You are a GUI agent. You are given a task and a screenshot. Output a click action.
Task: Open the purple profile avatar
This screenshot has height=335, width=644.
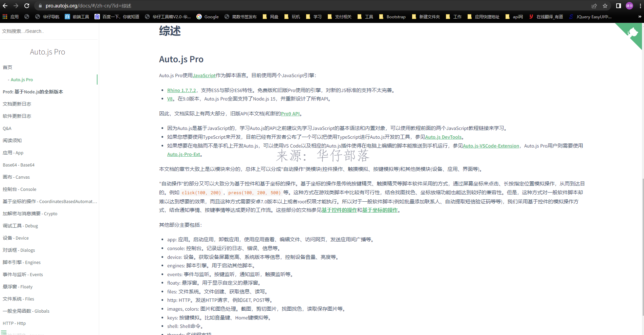(629, 6)
